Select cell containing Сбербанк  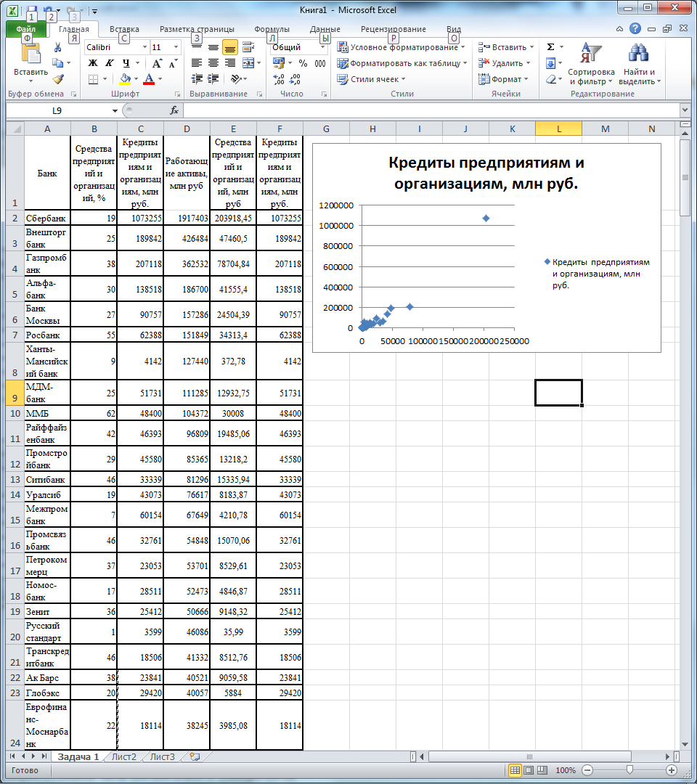(x=47, y=218)
